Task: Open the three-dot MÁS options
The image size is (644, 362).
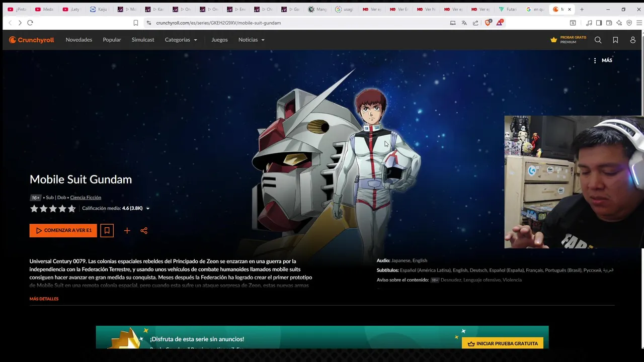Action: click(602, 60)
